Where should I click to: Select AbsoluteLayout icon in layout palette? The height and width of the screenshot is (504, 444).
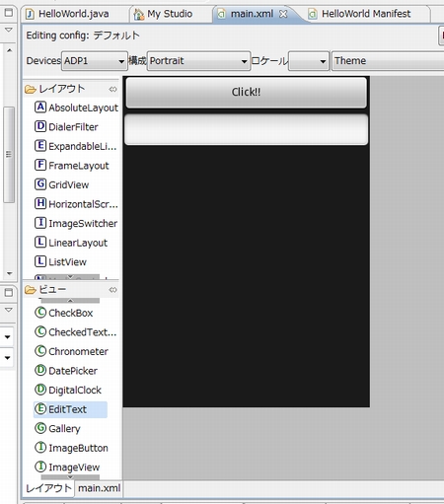click(40, 108)
